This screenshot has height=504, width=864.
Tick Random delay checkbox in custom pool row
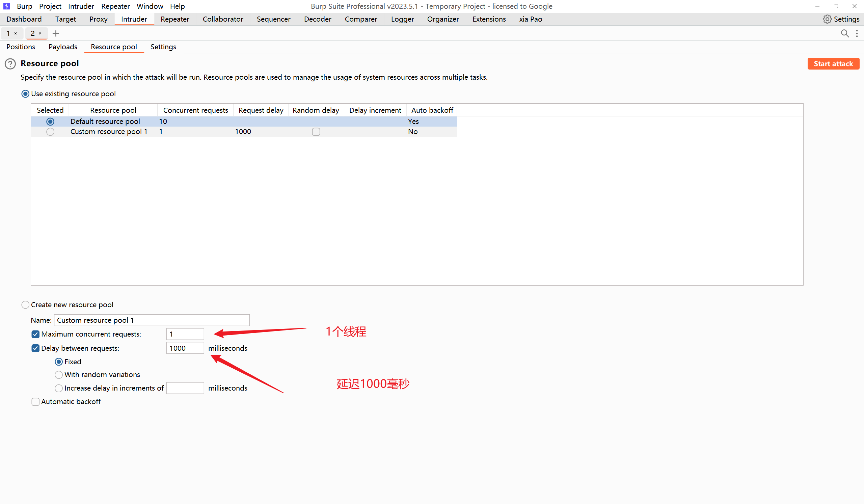pyautogui.click(x=316, y=132)
